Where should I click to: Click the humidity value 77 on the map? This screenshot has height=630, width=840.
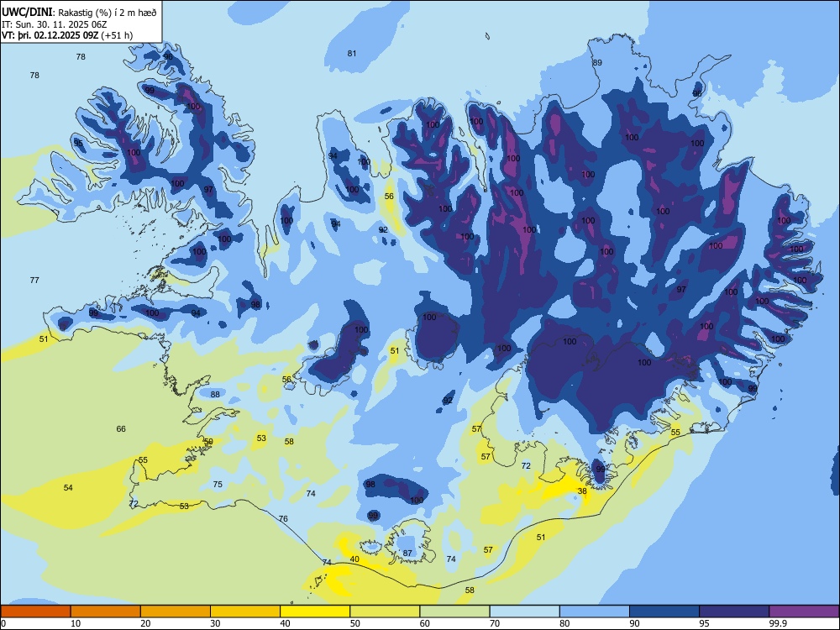click(34, 281)
